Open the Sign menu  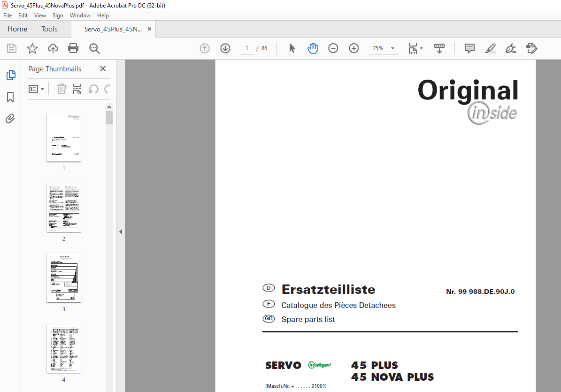58,15
